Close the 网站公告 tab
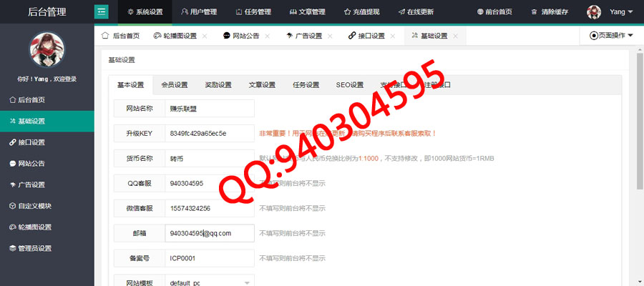 268,36
